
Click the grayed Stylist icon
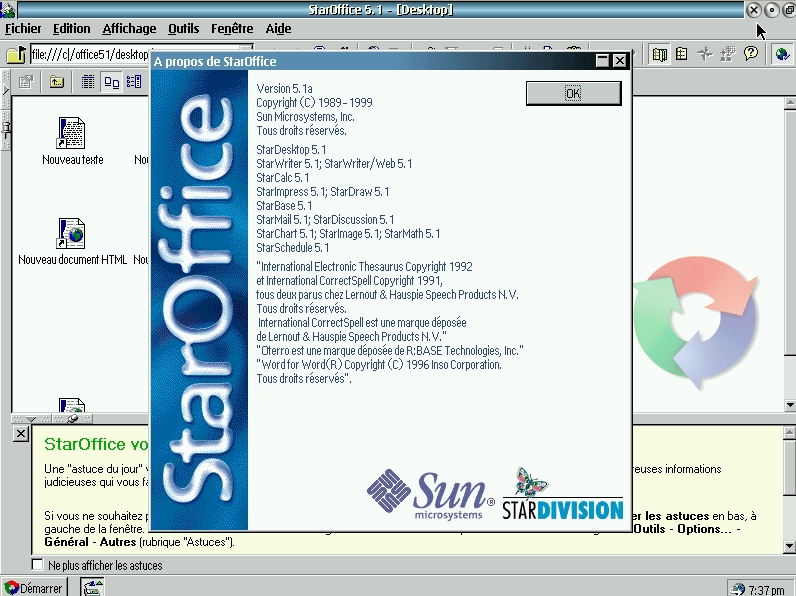[727, 54]
